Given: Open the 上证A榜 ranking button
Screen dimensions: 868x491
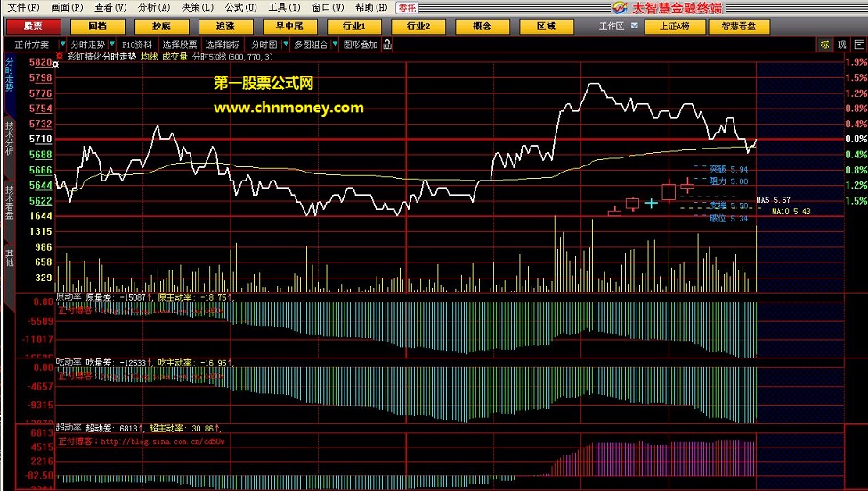Looking at the screenshot, I should (675, 26).
